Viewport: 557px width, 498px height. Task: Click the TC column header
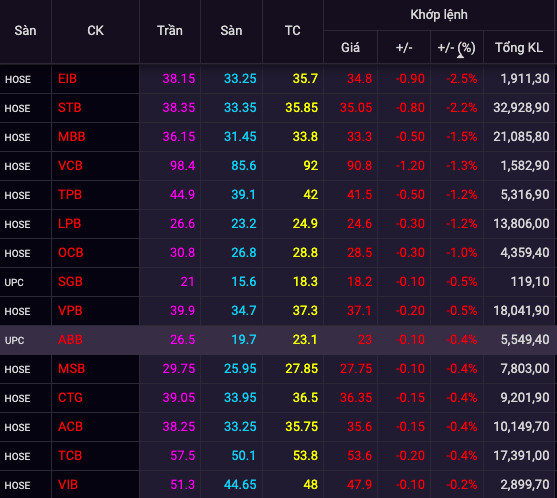click(292, 31)
